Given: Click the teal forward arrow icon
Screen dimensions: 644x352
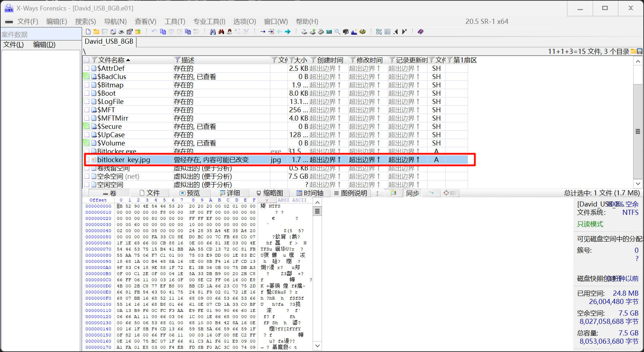Looking at the screenshot, I should (288, 32).
